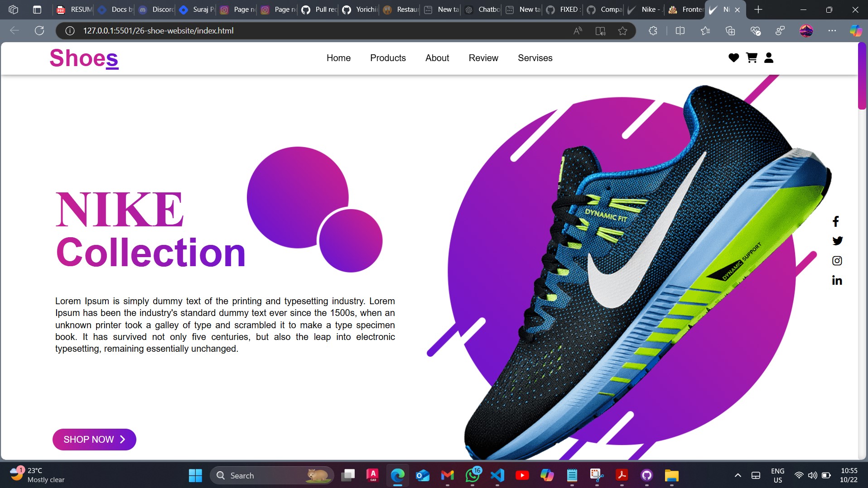
Task: Open Copilot icon in browser toolbar
Action: pos(856,31)
